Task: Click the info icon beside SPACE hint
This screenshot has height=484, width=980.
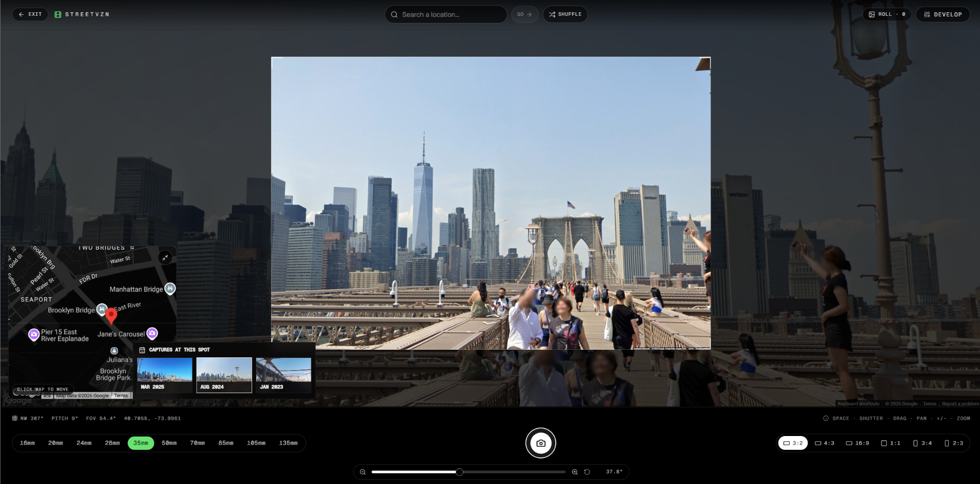Action: pos(826,418)
